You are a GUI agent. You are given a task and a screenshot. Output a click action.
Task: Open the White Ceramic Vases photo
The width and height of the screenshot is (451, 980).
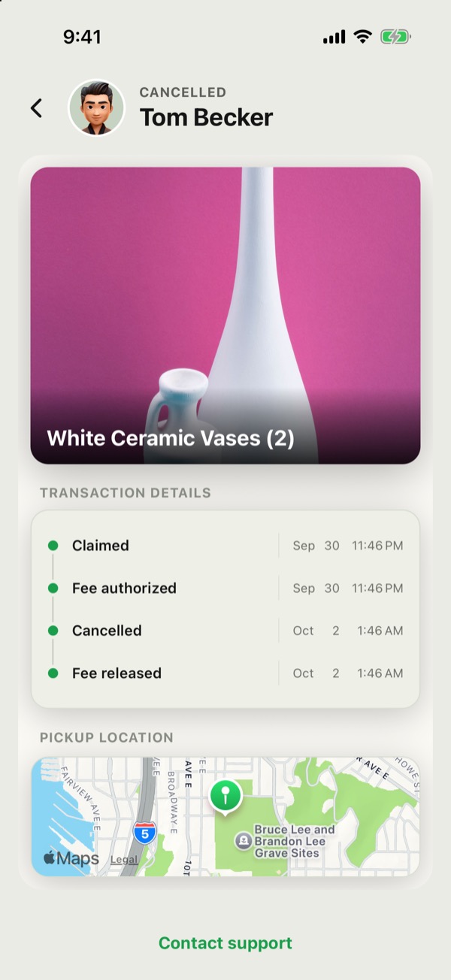pos(225,315)
